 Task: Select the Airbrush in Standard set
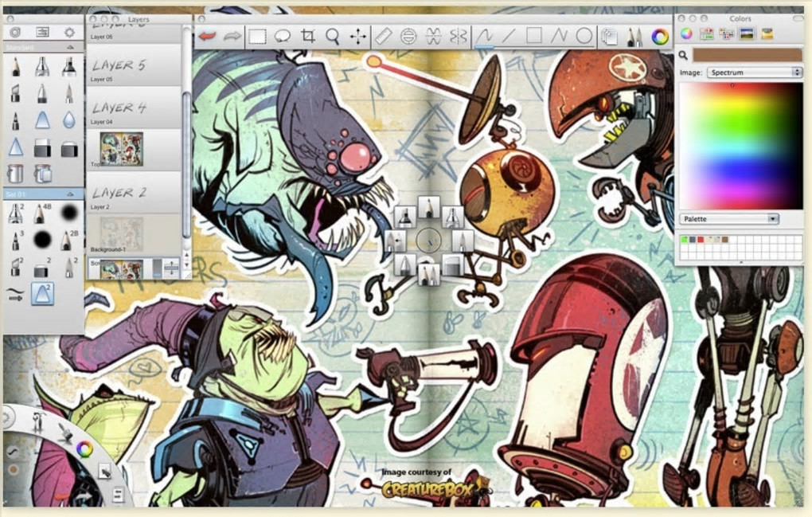(42, 67)
